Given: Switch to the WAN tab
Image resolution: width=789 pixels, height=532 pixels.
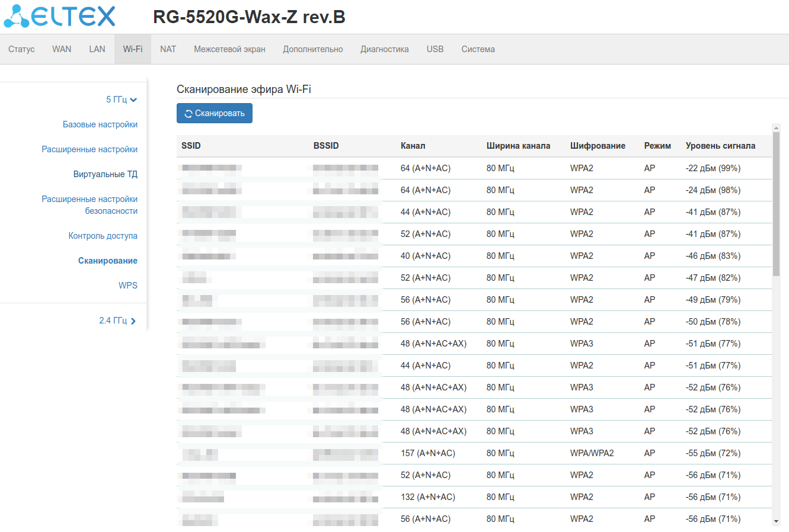Looking at the screenshot, I should [x=62, y=49].
